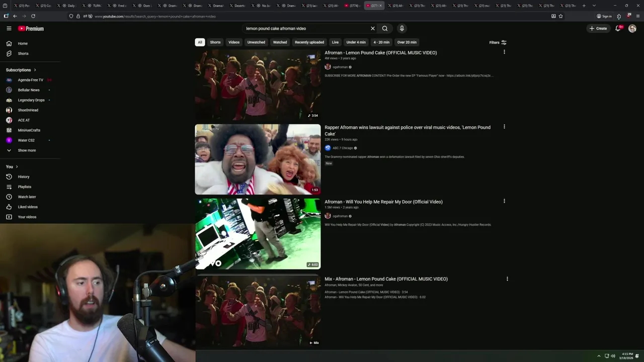Open the Mix Afroman playlist thumbnail

[x=258, y=312]
